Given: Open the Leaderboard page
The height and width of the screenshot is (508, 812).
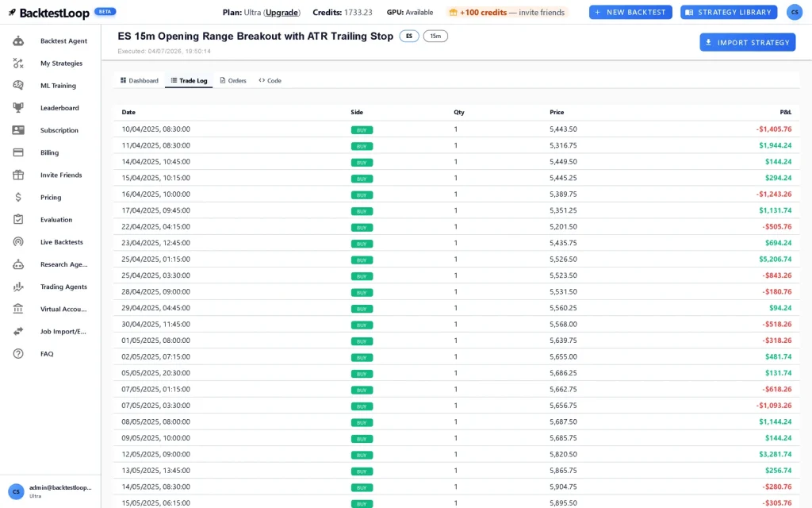Looking at the screenshot, I should pos(59,108).
